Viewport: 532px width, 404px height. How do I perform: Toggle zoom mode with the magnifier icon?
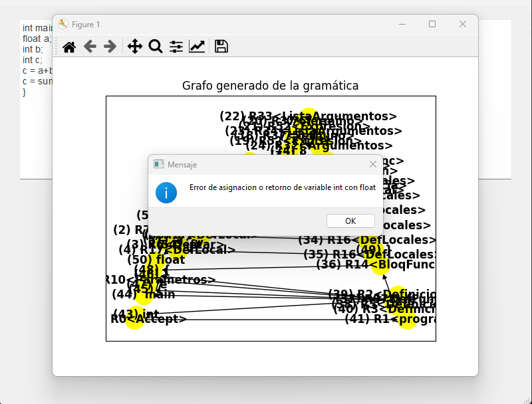pos(156,47)
